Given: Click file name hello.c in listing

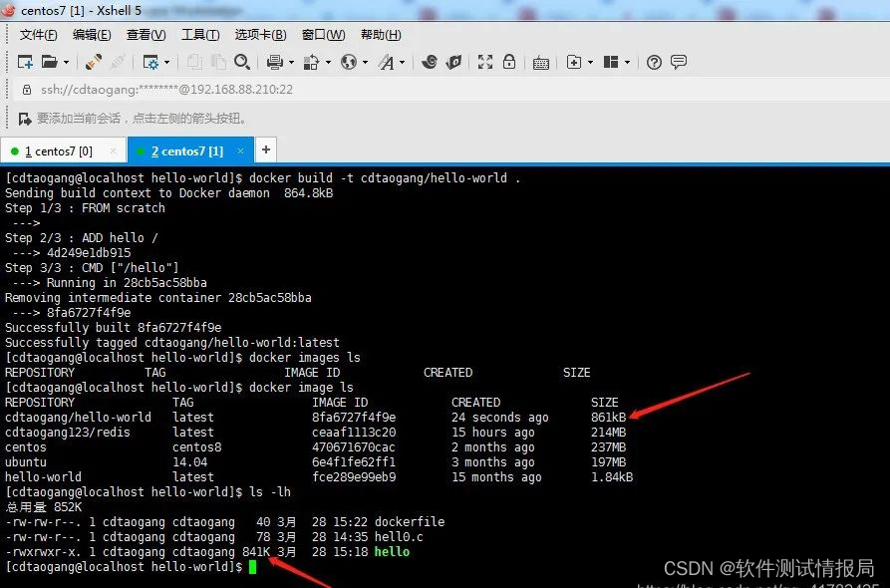Looking at the screenshot, I should (x=399, y=537).
